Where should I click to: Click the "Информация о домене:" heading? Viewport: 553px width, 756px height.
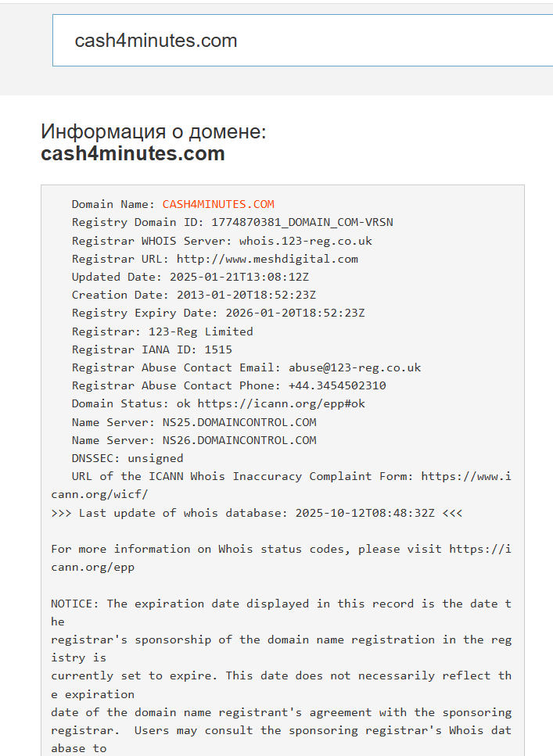click(x=153, y=131)
